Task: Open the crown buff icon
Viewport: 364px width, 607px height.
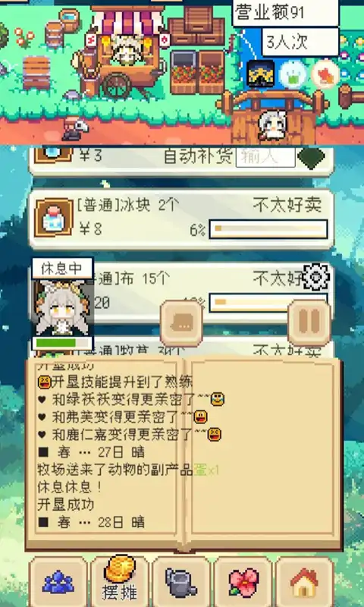Action: tap(261, 74)
